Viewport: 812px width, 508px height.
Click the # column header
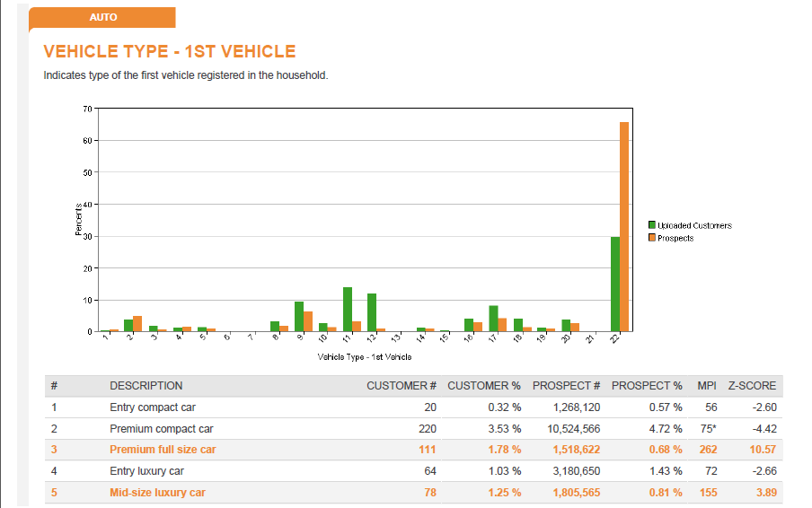[55, 386]
